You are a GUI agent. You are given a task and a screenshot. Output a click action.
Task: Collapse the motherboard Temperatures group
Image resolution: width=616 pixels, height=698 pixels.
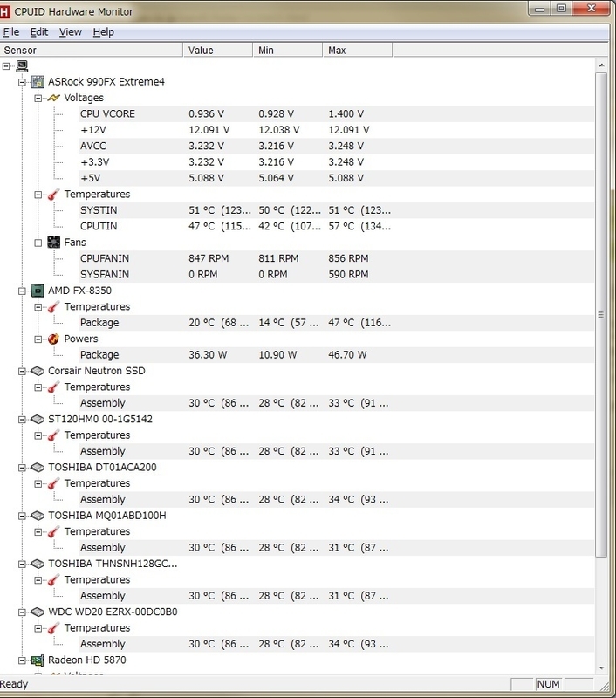tap(38, 195)
